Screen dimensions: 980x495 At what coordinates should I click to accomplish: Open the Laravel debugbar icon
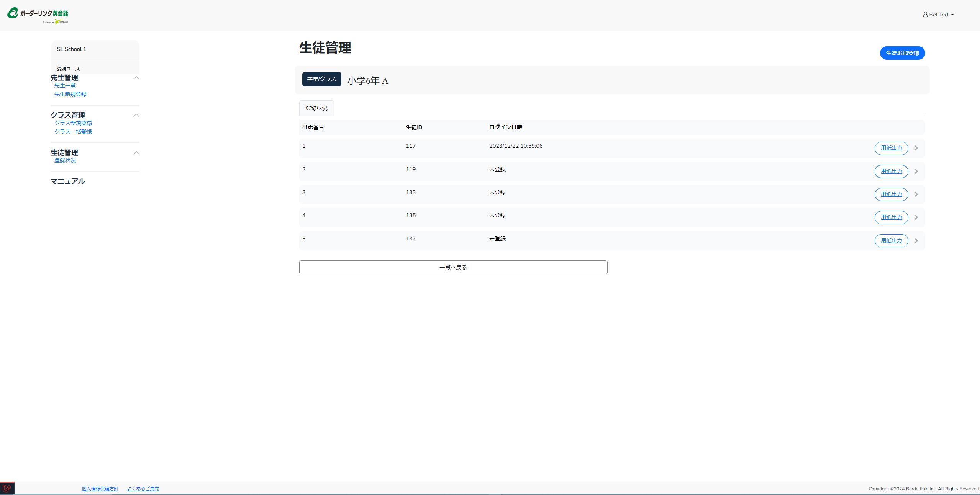[x=7, y=488]
